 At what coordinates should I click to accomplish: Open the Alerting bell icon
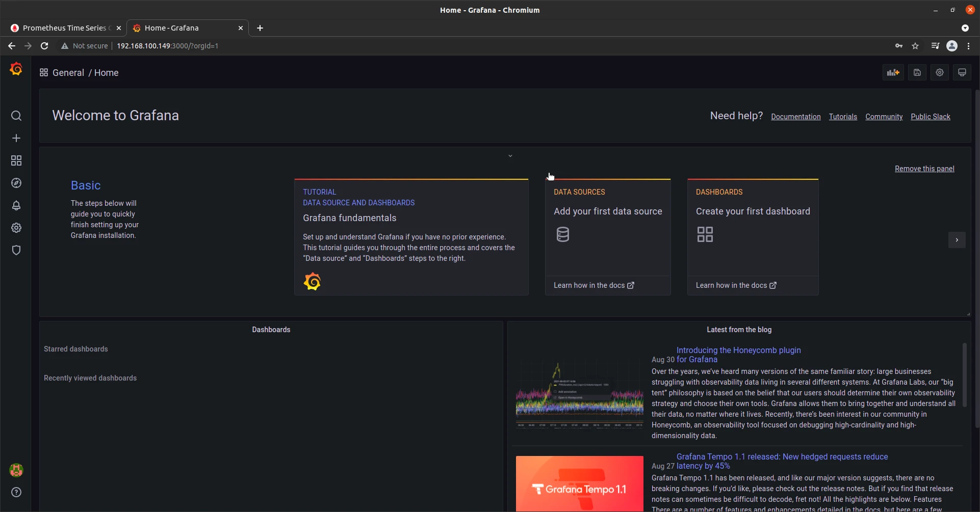[x=16, y=205]
